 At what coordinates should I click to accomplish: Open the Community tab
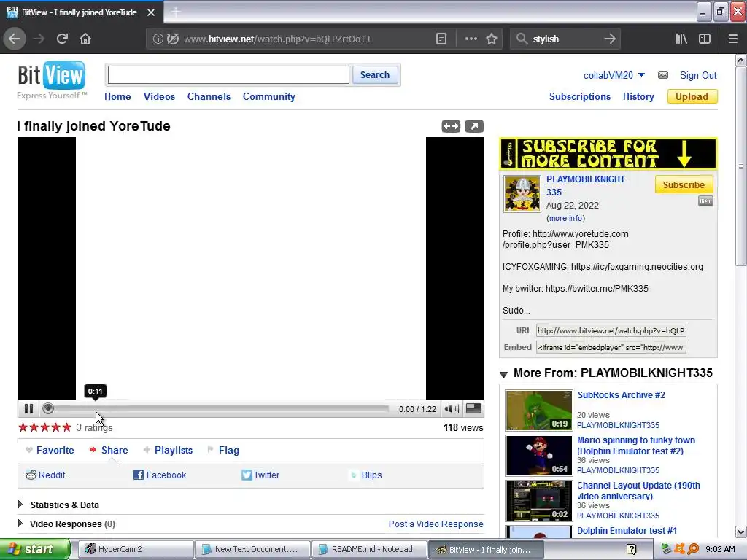(268, 96)
